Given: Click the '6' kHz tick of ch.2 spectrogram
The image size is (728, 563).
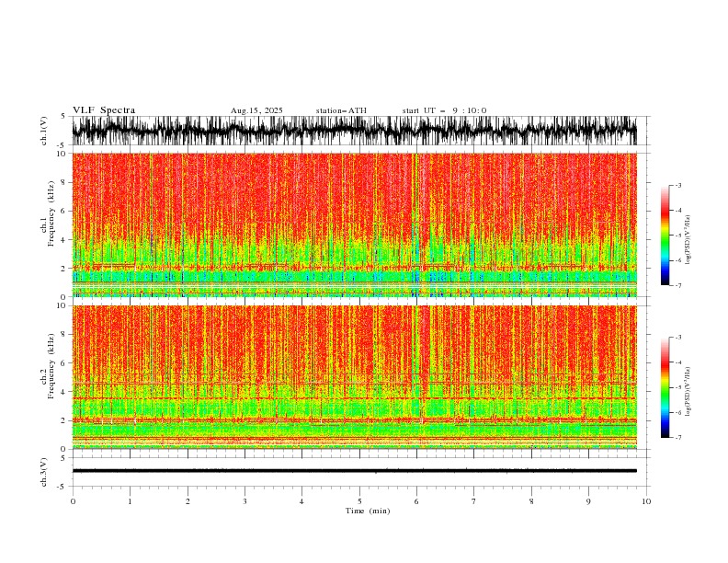Looking at the screenshot, I should tap(64, 363).
